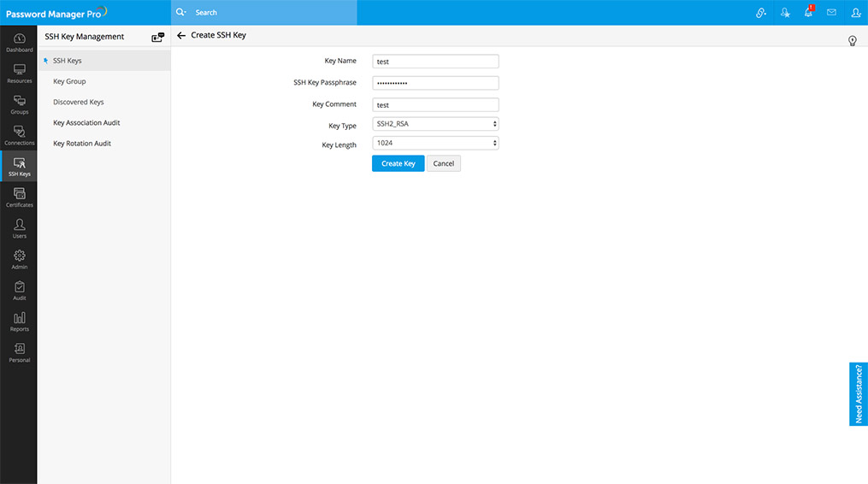Open the mail envelope icon
The height and width of the screenshot is (484, 868).
coord(831,12)
